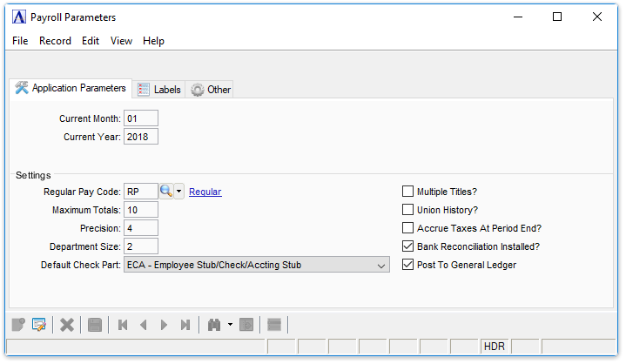Click the Maximum Totals input field

point(141,210)
